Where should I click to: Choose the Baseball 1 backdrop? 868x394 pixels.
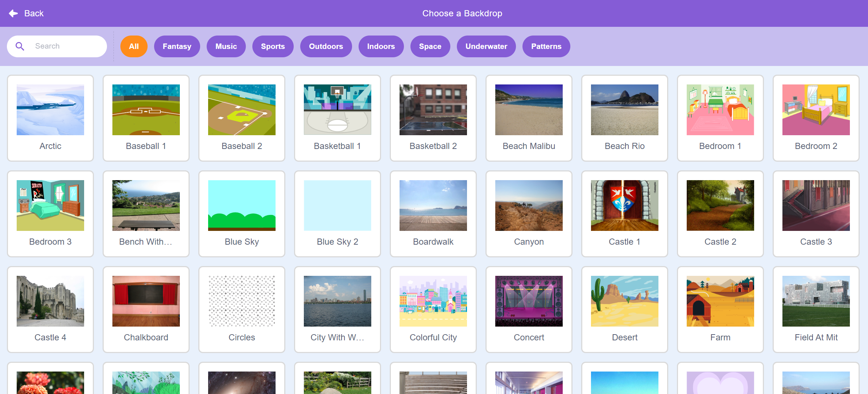point(146,118)
